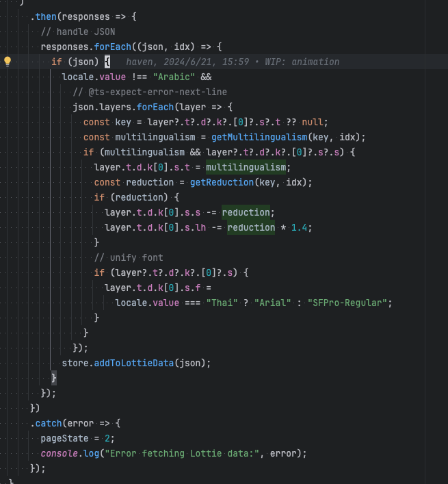The image size is (448, 484).
Task: Click the .then method keyword
Action: (x=44, y=16)
